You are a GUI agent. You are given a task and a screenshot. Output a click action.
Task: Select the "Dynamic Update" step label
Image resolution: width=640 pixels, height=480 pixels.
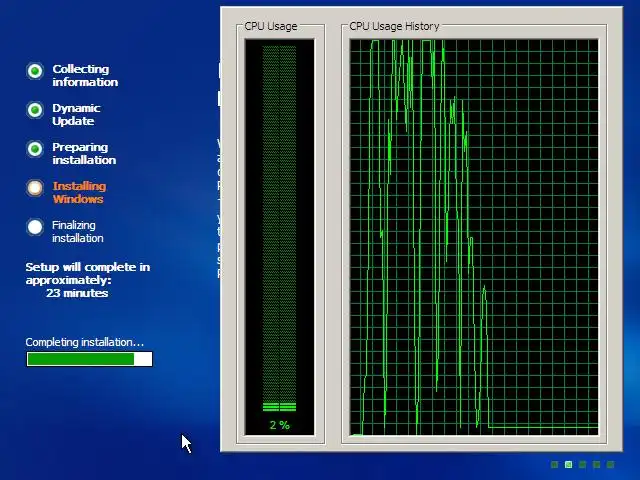pyautogui.click(x=76, y=114)
